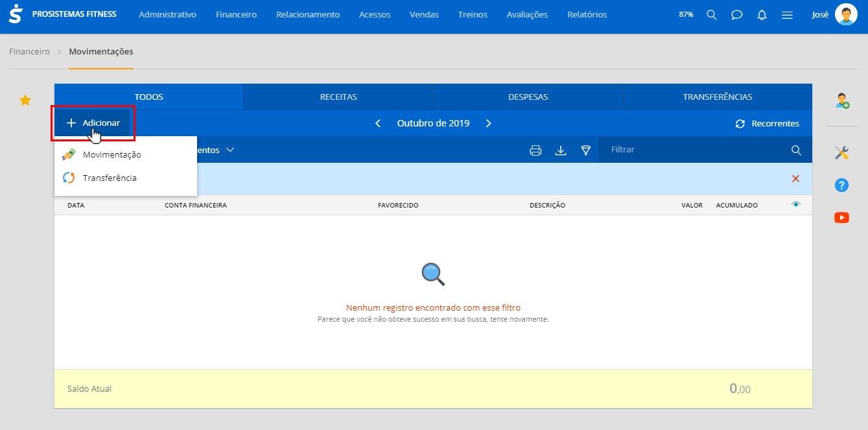Open the help question mark icon
This screenshot has height=430, width=868.
click(842, 185)
